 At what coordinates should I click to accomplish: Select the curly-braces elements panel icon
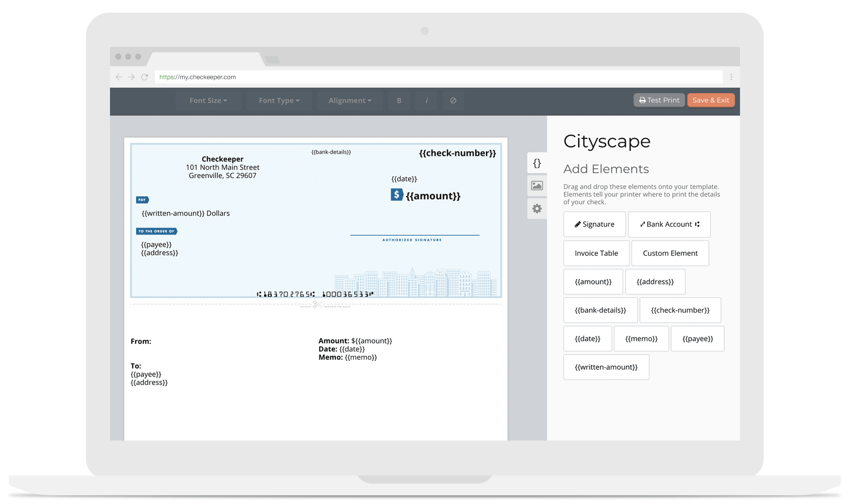[537, 163]
